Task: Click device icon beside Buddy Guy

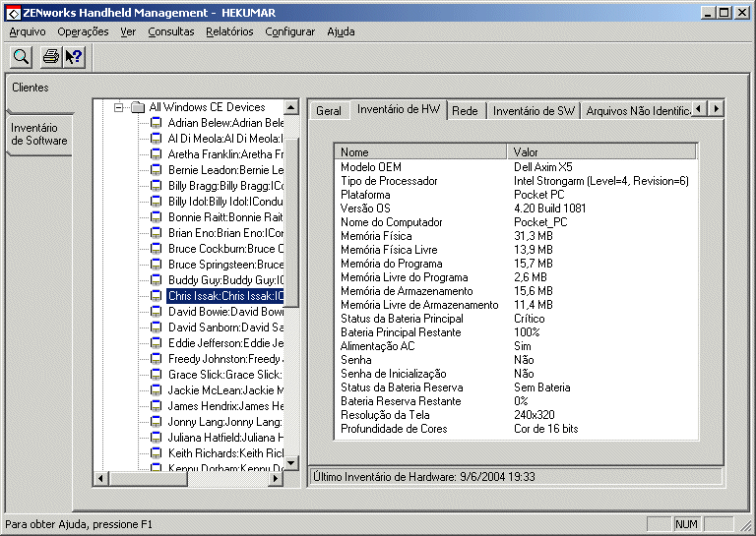Action: [x=156, y=280]
